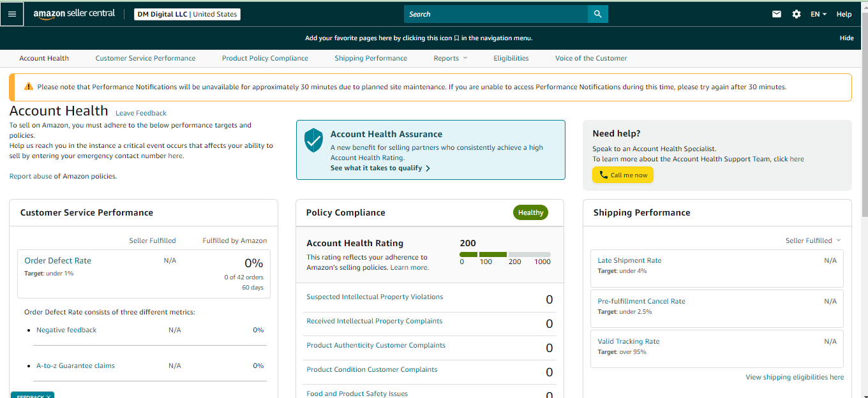Open the Eligibilities tab
The width and height of the screenshot is (868, 398).
pos(511,58)
